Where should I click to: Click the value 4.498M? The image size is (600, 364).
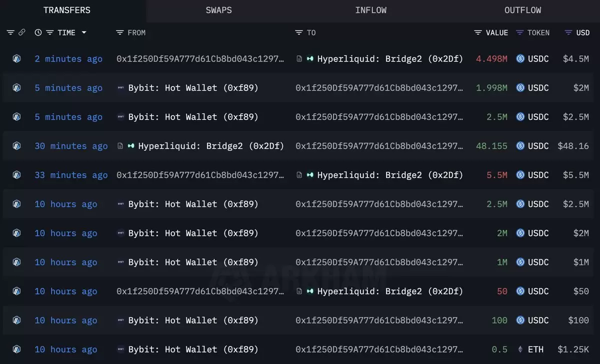coord(491,58)
